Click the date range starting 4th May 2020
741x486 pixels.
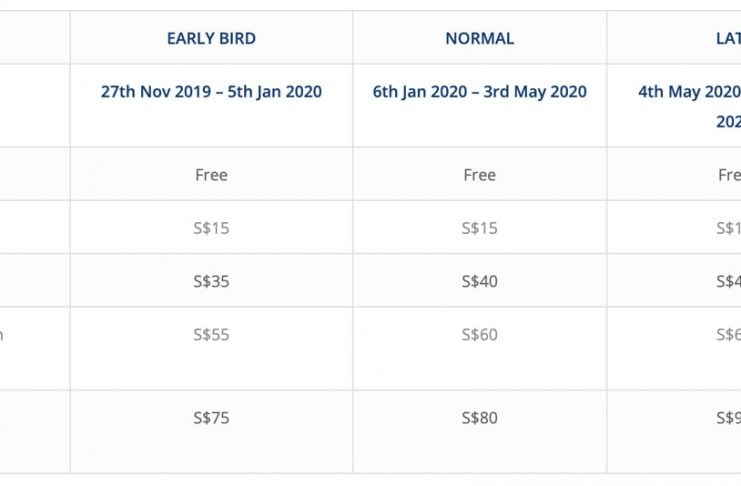[690, 92]
